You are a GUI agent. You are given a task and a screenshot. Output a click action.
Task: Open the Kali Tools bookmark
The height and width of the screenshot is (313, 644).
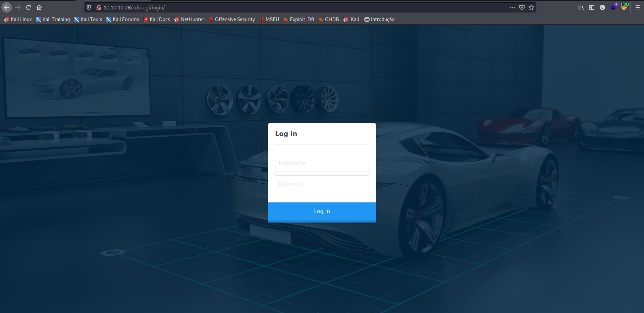click(x=88, y=19)
